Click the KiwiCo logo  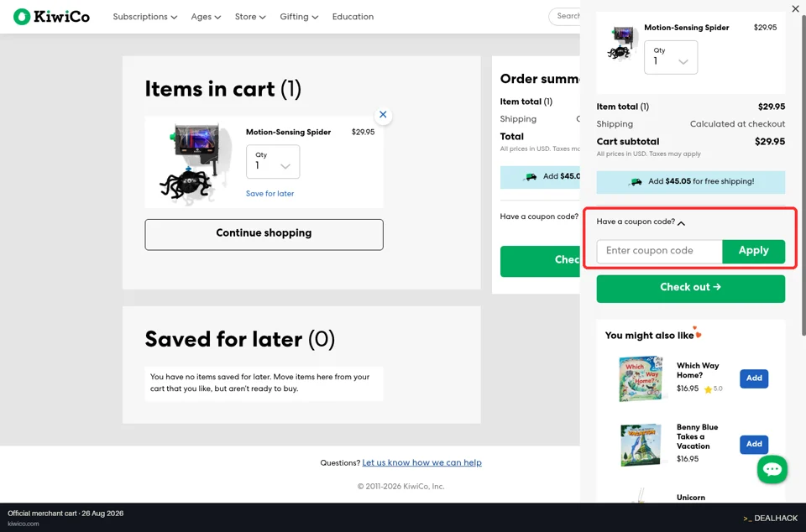coord(51,17)
